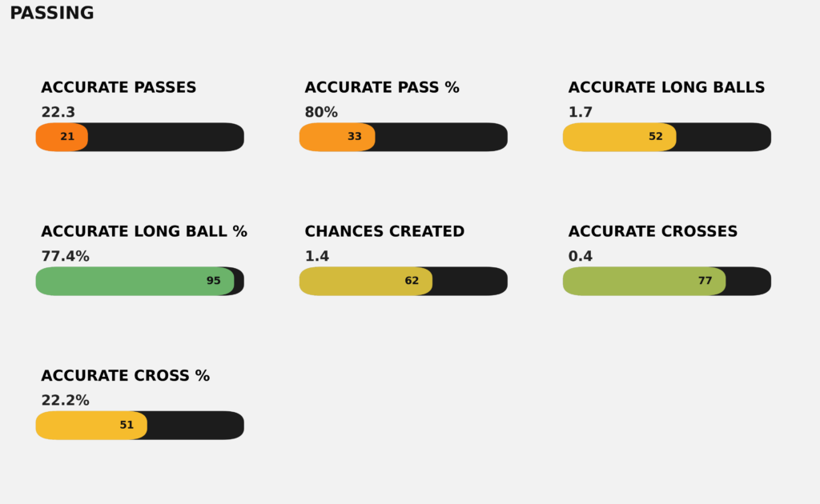Open the Accurate Long Ball % label
The image size is (820, 504).
pyautogui.click(x=144, y=232)
